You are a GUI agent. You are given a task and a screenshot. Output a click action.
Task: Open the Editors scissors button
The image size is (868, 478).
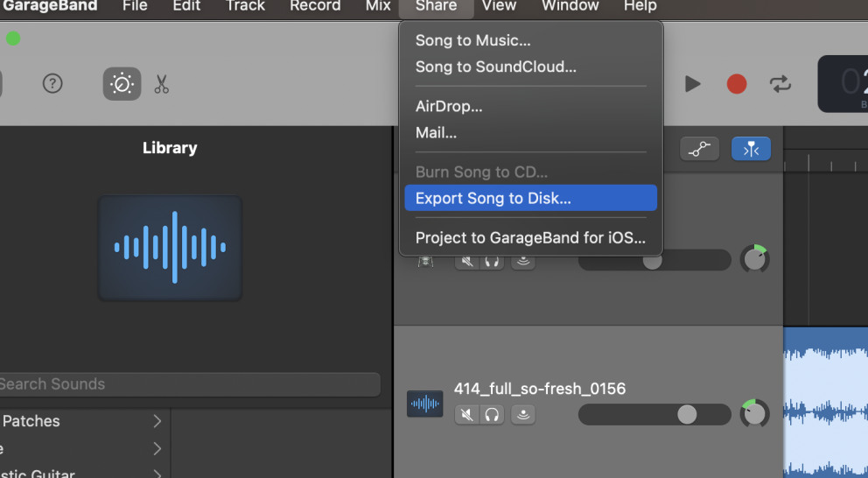(161, 84)
